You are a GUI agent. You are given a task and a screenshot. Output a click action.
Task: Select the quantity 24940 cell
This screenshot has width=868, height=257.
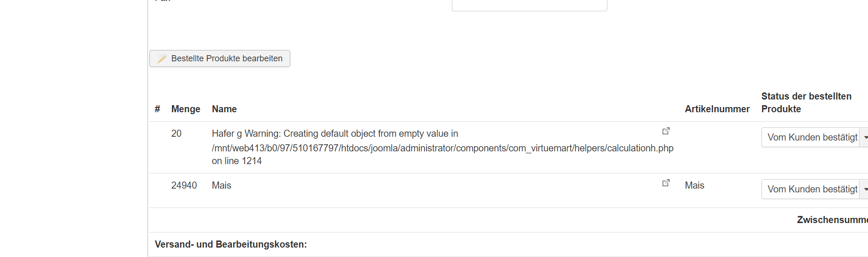point(184,185)
